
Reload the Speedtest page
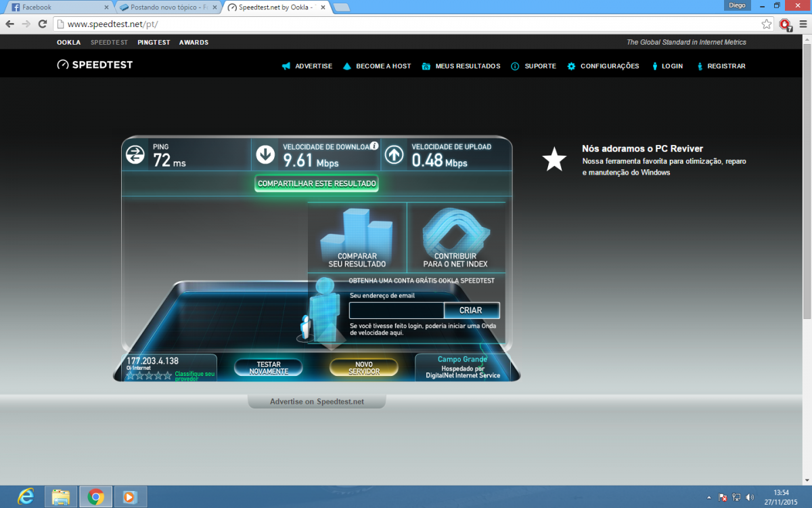42,24
